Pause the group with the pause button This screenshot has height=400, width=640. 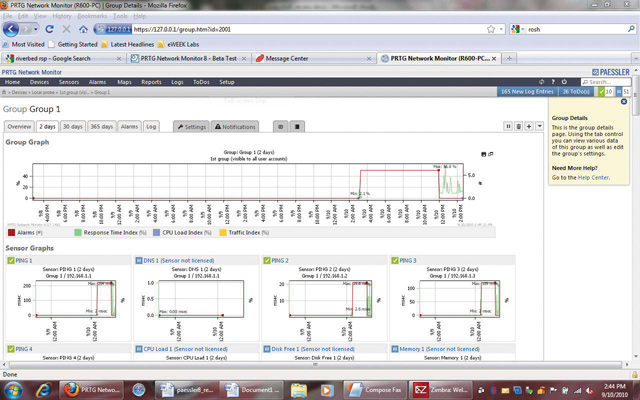click(508, 126)
